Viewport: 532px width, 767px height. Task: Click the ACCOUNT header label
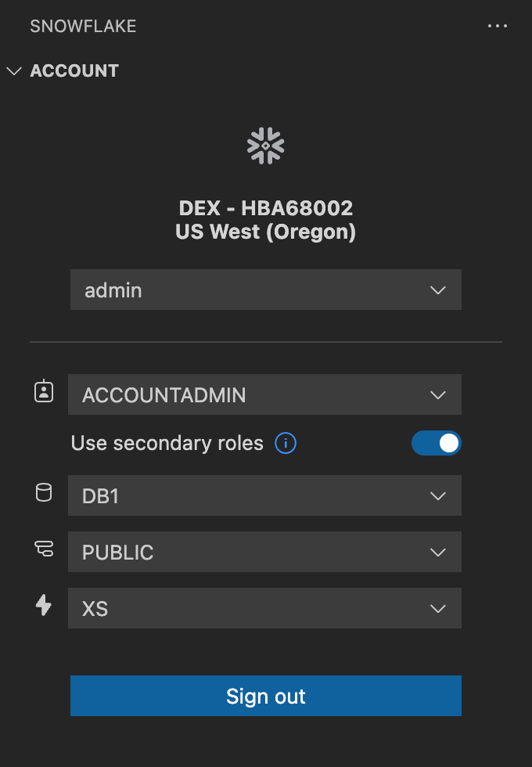pos(74,70)
